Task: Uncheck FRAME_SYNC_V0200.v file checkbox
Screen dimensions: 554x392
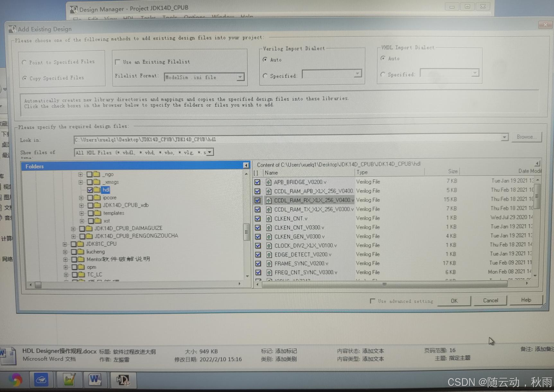Action: [258, 264]
